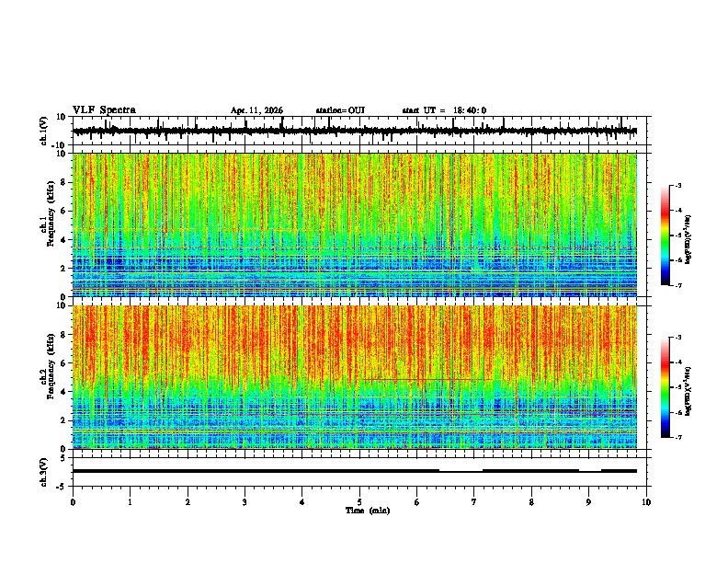
Task: Click the ch.1 "Frequency (kHz)" axis label
Action: point(51,215)
